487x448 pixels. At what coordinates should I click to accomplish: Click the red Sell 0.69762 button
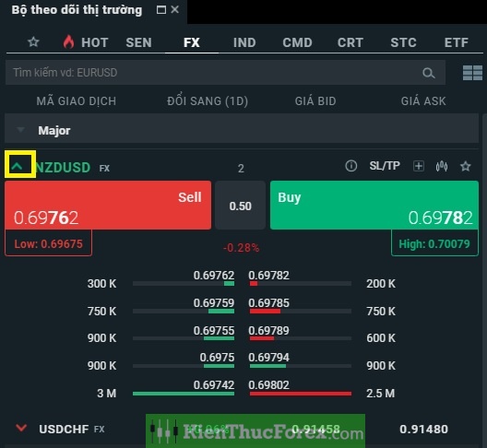[x=108, y=206]
